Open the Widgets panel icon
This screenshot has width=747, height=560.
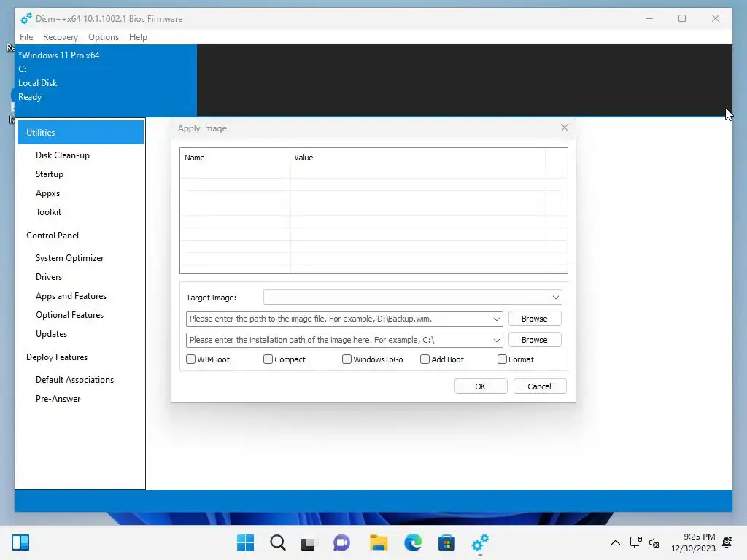[20, 542]
